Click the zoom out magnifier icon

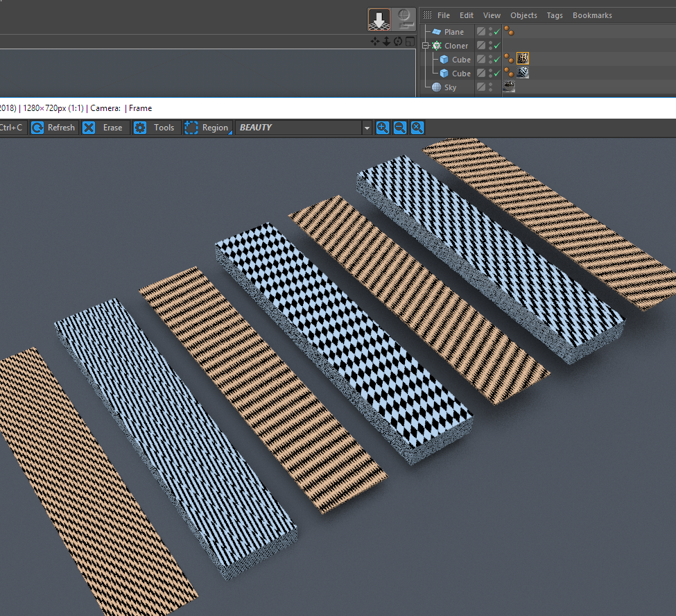[400, 128]
